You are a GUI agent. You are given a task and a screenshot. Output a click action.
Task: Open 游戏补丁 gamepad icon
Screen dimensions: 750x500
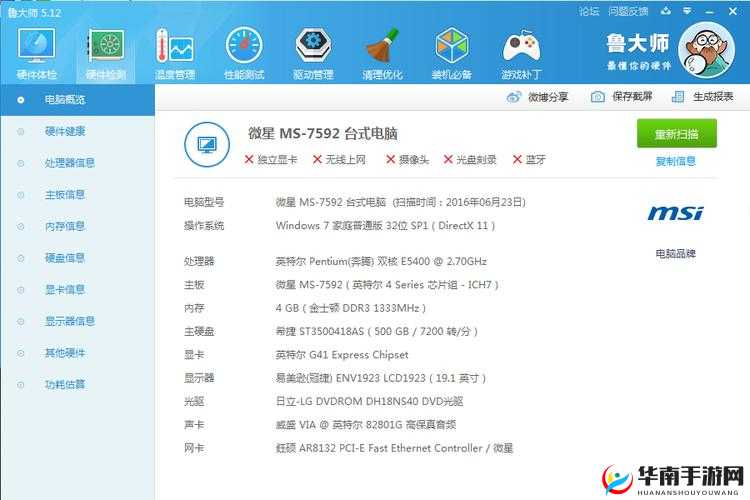(521, 47)
